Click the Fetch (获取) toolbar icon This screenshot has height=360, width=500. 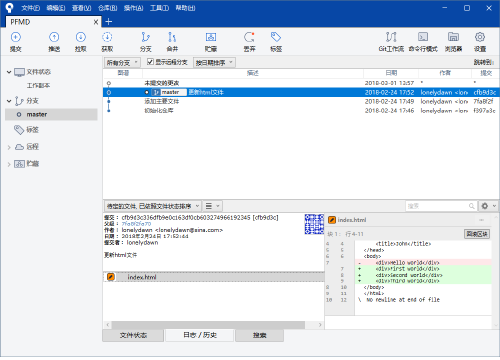pyautogui.click(x=107, y=37)
